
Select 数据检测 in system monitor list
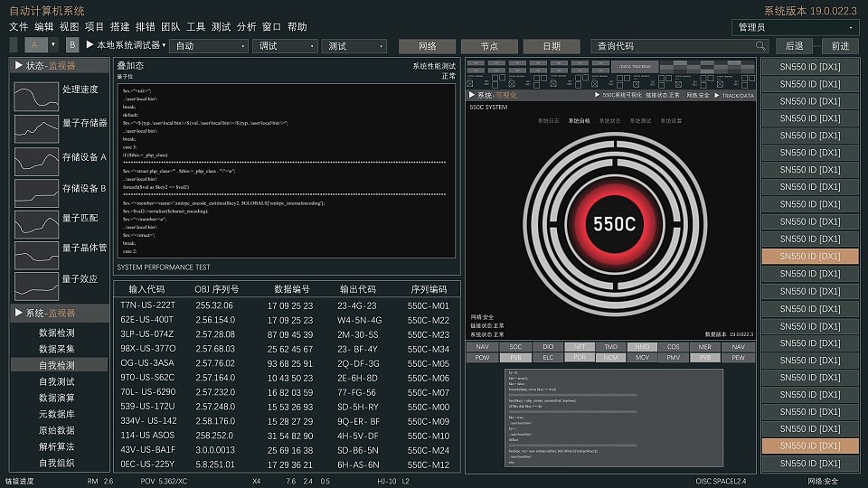(56, 333)
